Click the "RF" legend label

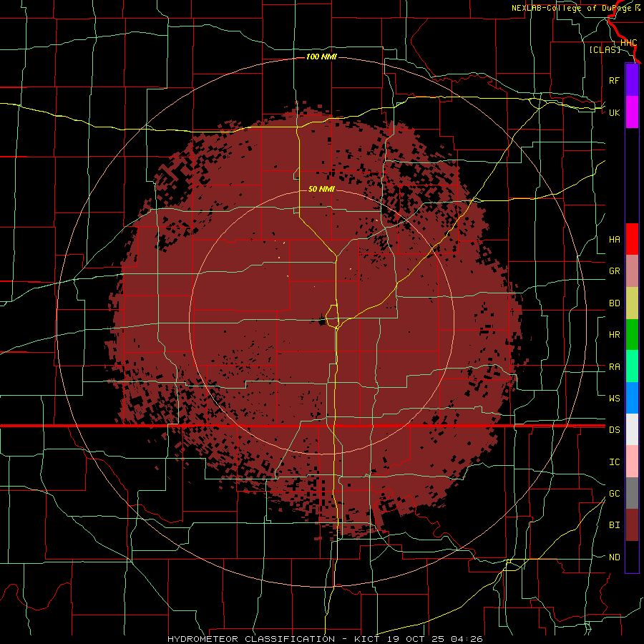(x=614, y=80)
